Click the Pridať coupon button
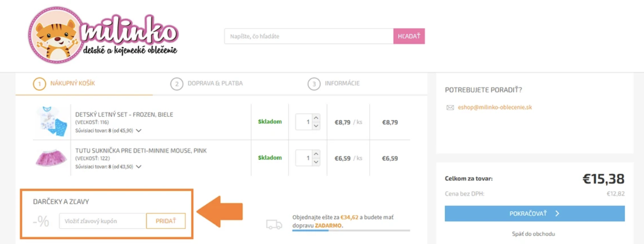 pos(166,221)
